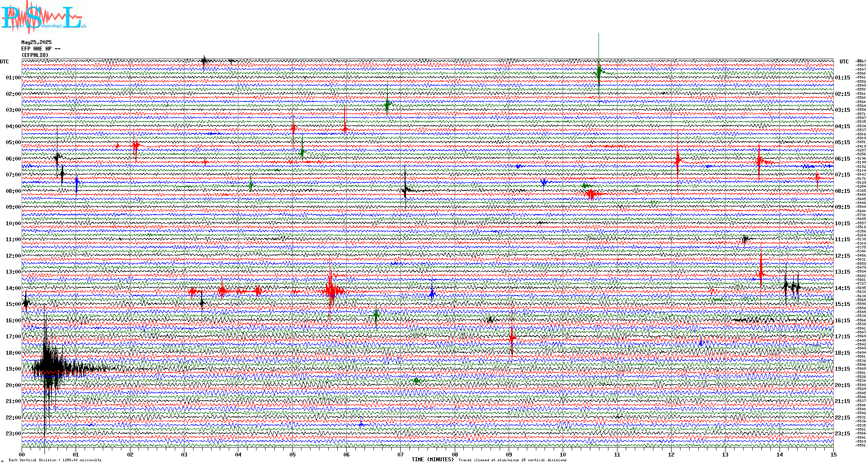Click the EFP HHE HP station label
This screenshot has height=466, width=868.
[x=41, y=49]
